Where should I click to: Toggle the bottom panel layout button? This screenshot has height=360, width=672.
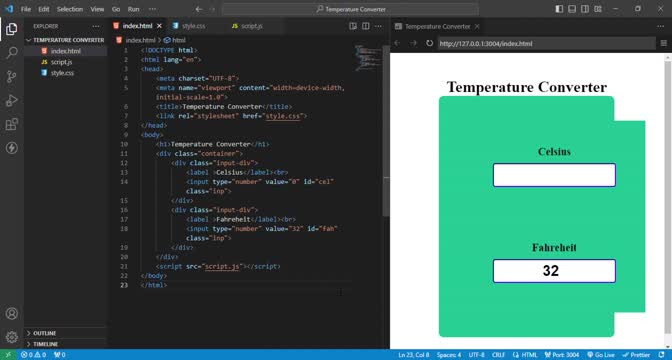coord(572,9)
